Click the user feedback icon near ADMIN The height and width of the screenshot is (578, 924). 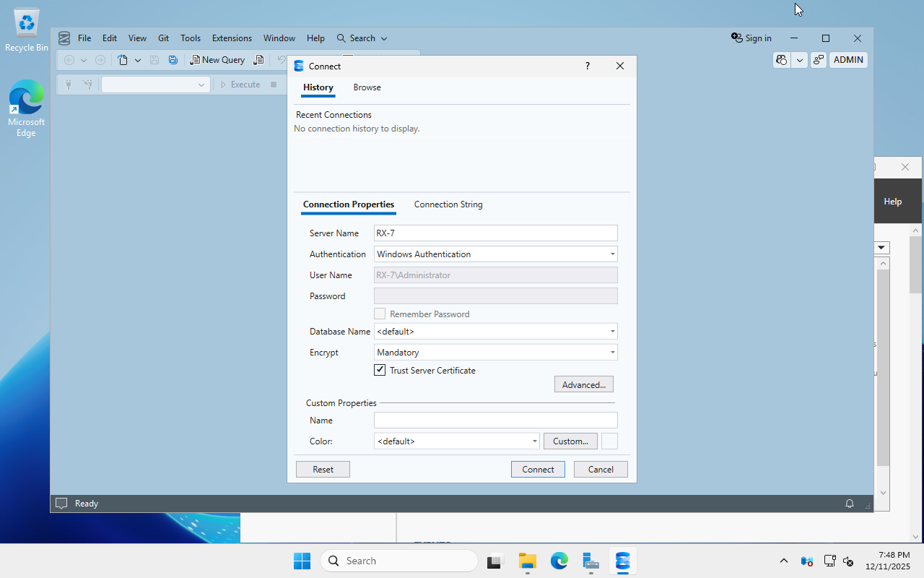click(x=818, y=60)
